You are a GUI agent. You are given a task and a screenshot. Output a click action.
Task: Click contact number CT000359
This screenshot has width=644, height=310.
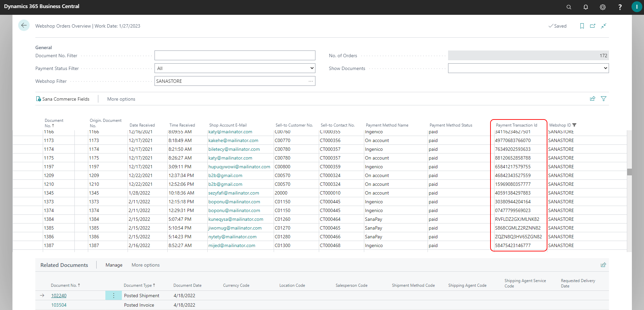pyautogui.click(x=330, y=167)
